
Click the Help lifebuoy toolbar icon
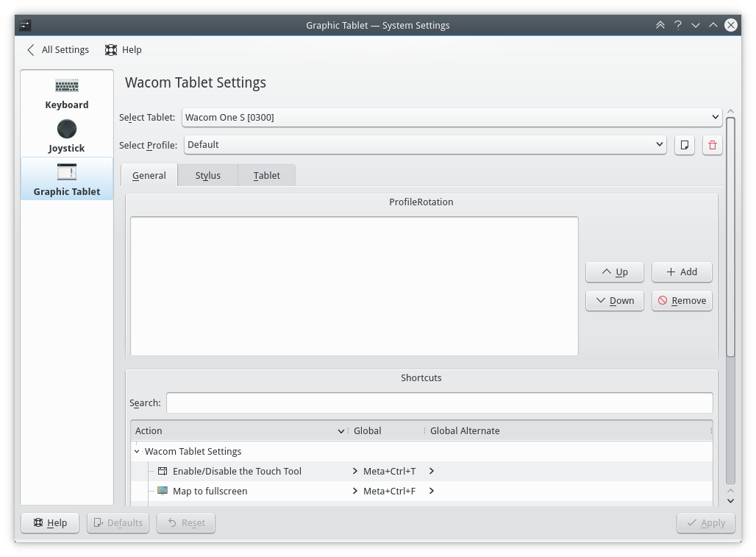tap(111, 50)
